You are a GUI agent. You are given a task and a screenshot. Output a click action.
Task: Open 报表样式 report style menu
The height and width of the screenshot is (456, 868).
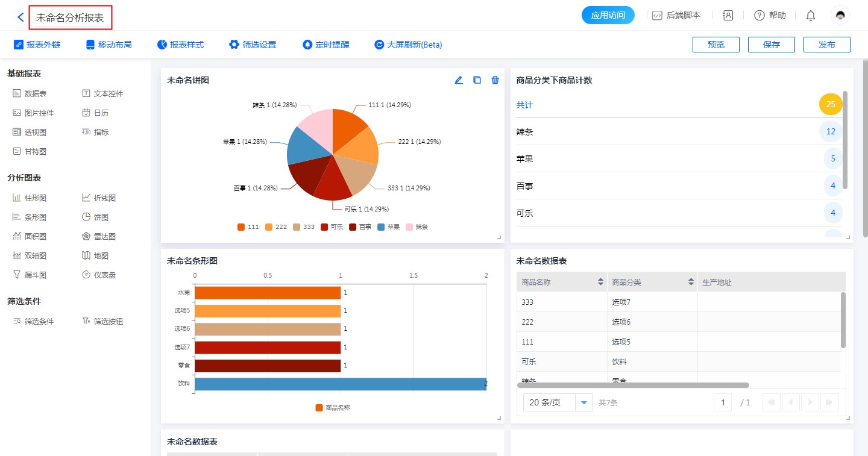tap(180, 45)
